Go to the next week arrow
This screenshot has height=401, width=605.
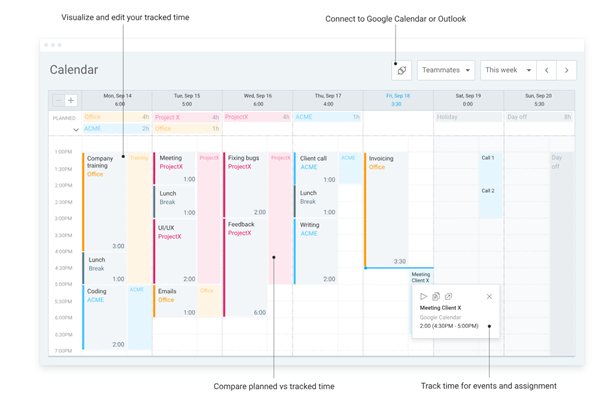567,70
